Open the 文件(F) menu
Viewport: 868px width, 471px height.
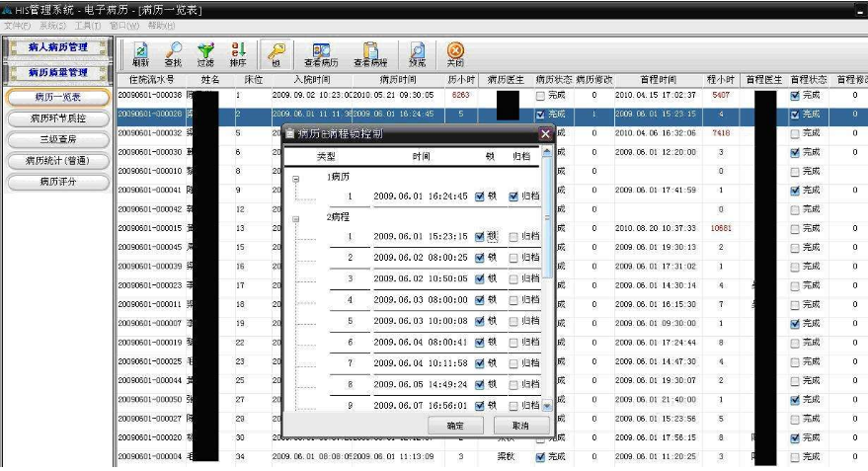17,26
